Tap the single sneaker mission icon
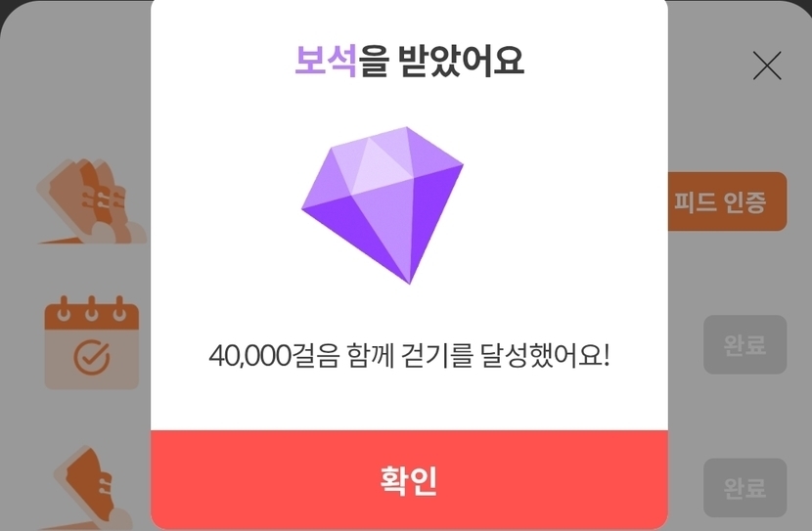This screenshot has width=812, height=531. pyautogui.click(x=93, y=488)
